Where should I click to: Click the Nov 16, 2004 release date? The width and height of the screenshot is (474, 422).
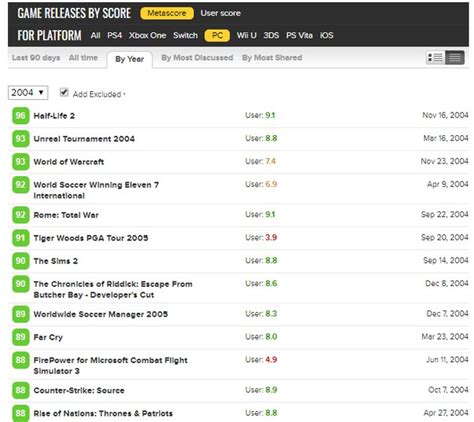(x=445, y=115)
